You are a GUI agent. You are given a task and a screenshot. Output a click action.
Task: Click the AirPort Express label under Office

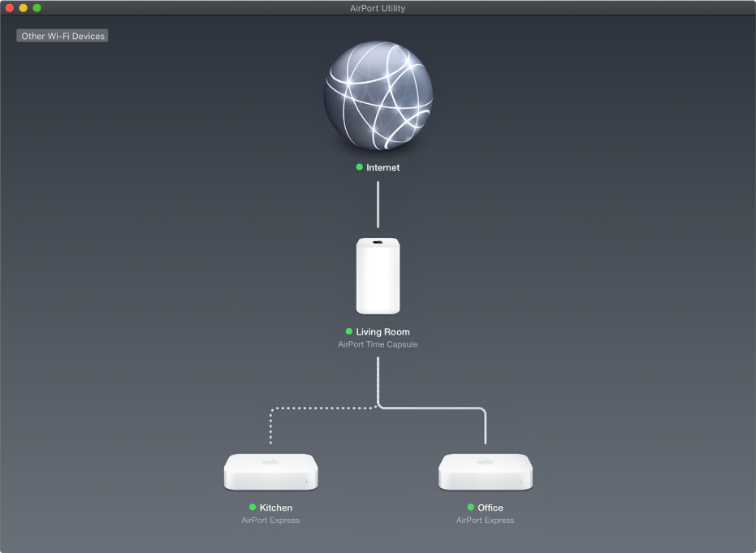(486, 520)
